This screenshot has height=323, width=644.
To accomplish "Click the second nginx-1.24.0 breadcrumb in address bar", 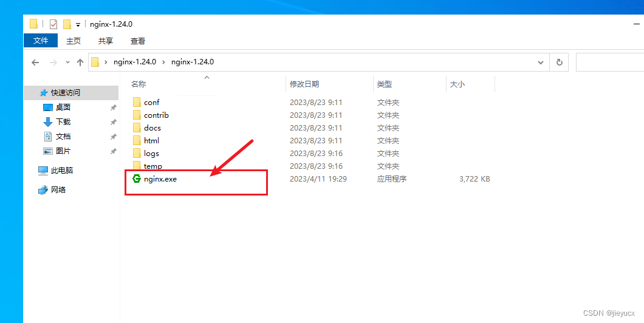I will click(x=192, y=62).
